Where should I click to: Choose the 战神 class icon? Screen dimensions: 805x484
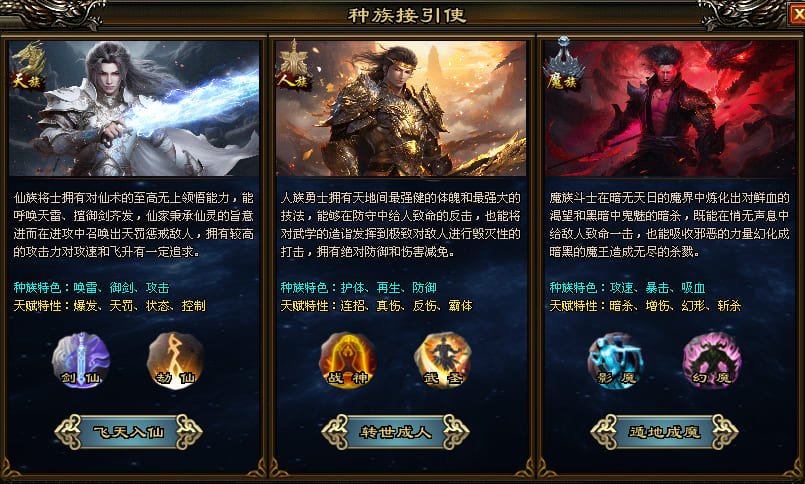coord(348,360)
